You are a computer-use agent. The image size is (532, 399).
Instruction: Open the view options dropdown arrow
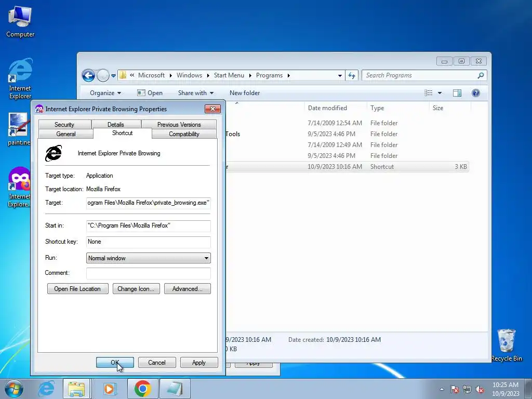coord(440,93)
